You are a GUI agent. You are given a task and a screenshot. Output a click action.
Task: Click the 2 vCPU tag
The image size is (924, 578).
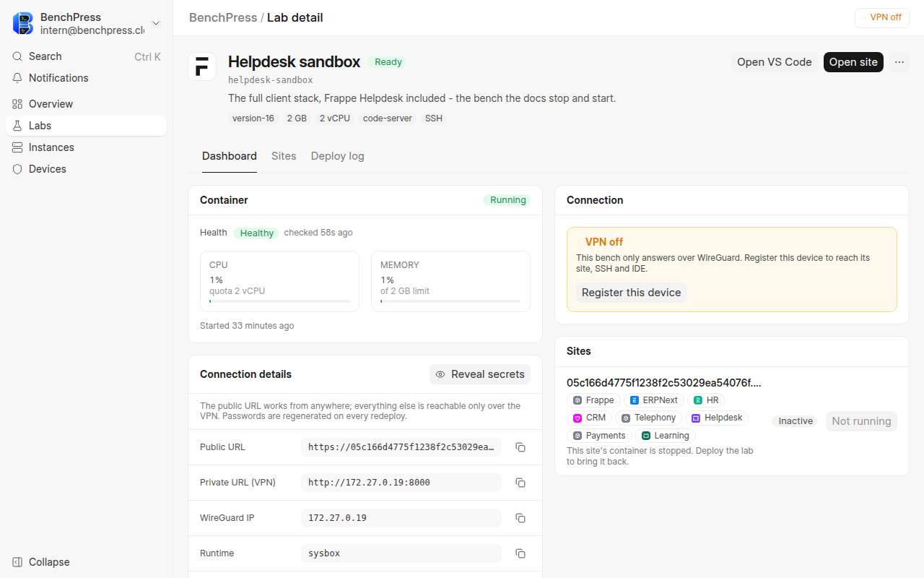pyautogui.click(x=335, y=118)
